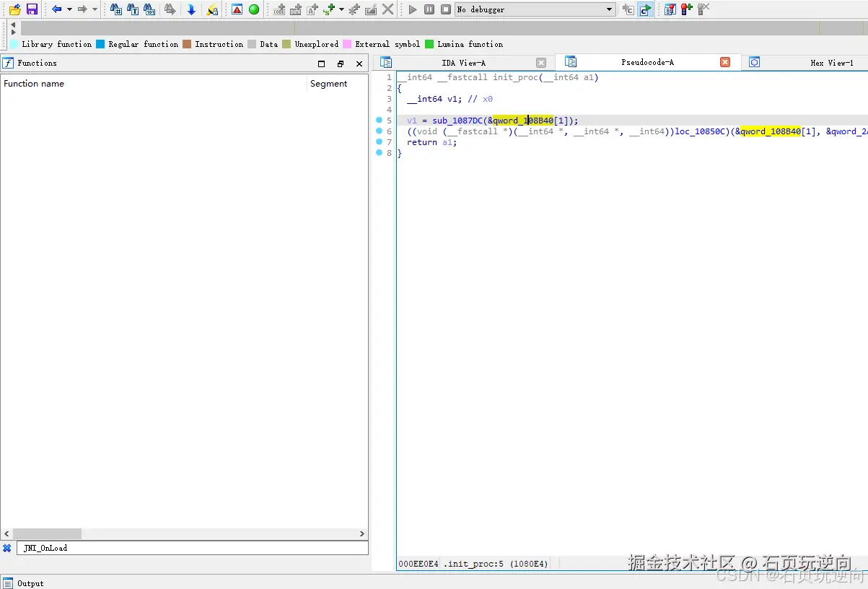
Task: Search text binoculars icon
Action: pos(133,9)
